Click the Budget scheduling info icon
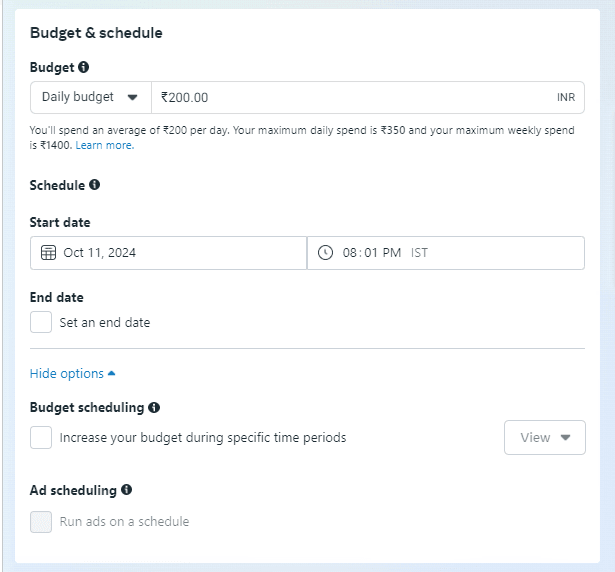 point(154,407)
